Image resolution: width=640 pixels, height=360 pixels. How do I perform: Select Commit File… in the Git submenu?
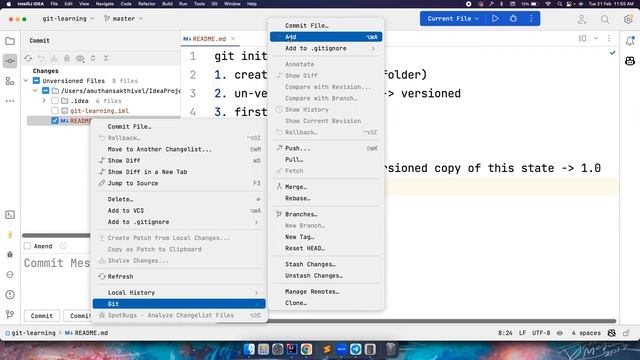(x=326, y=26)
